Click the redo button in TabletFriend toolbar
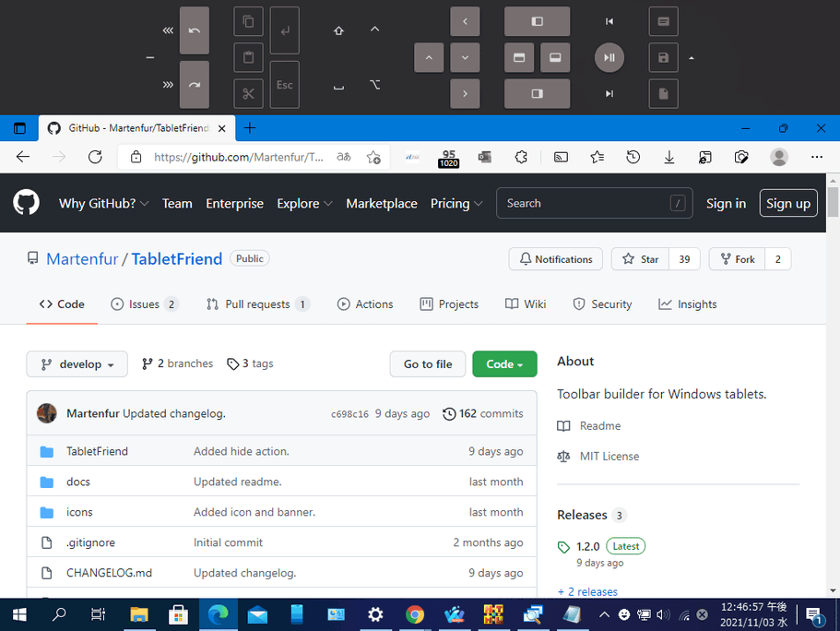The width and height of the screenshot is (840, 631). click(x=194, y=85)
